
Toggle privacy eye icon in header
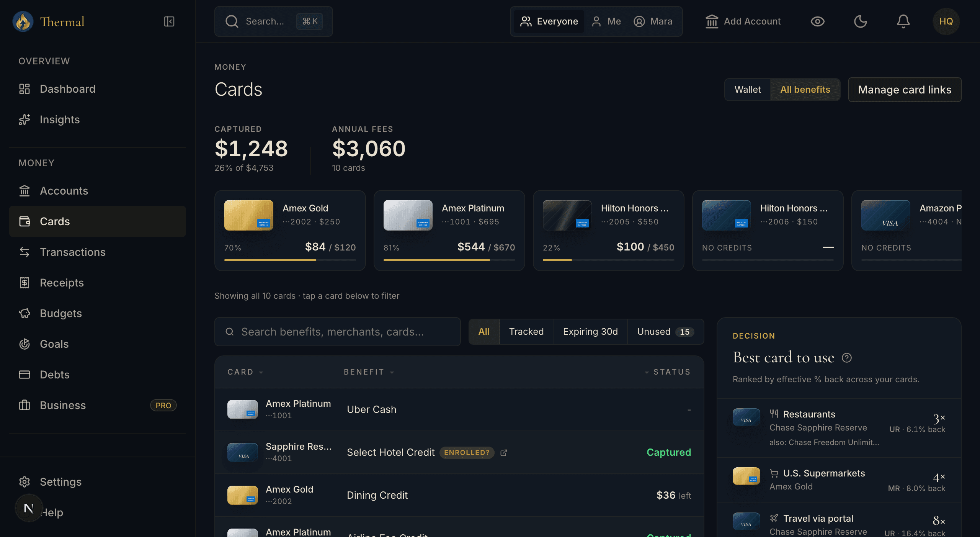[817, 21]
